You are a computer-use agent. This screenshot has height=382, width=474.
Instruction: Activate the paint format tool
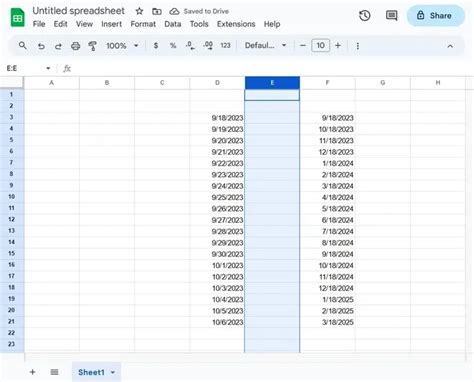pos(92,46)
